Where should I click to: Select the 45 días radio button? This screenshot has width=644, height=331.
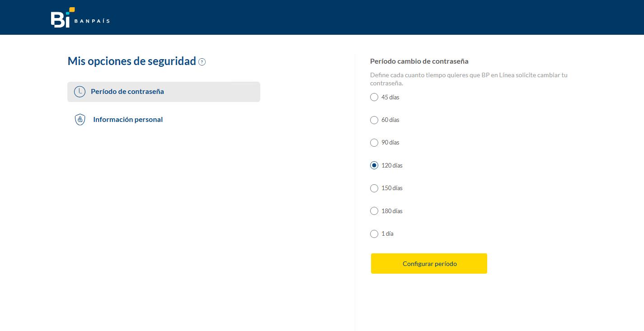374,97
